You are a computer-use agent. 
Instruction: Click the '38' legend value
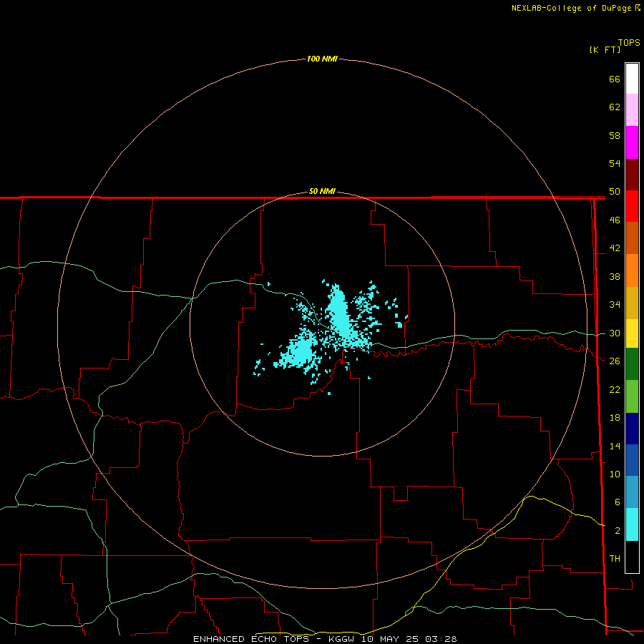pyautogui.click(x=615, y=277)
